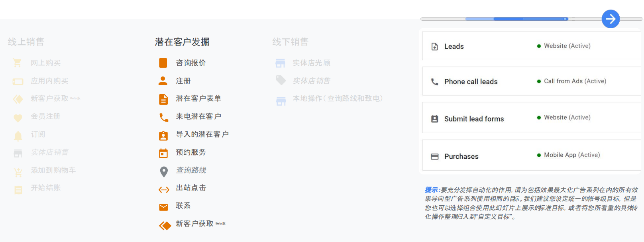Click the 注册 person icon
This screenshot has height=242, width=644.
click(163, 81)
